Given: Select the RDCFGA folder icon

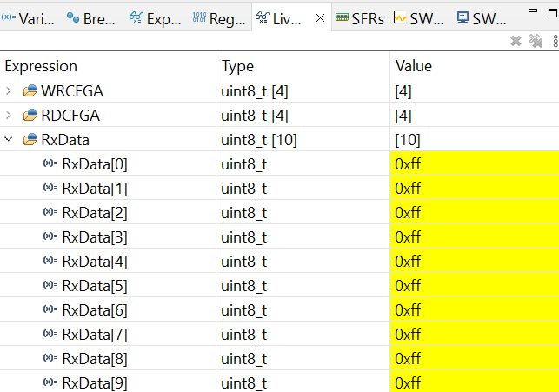Looking at the screenshot, I should 30,115.
